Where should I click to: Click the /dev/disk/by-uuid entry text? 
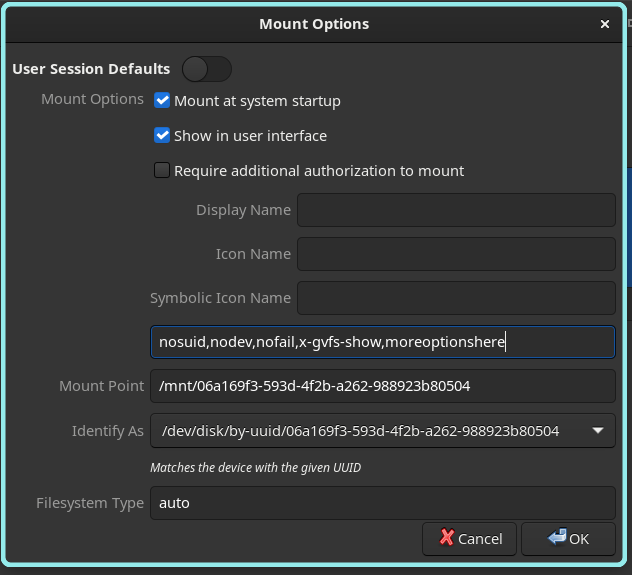tap(360, 431)
